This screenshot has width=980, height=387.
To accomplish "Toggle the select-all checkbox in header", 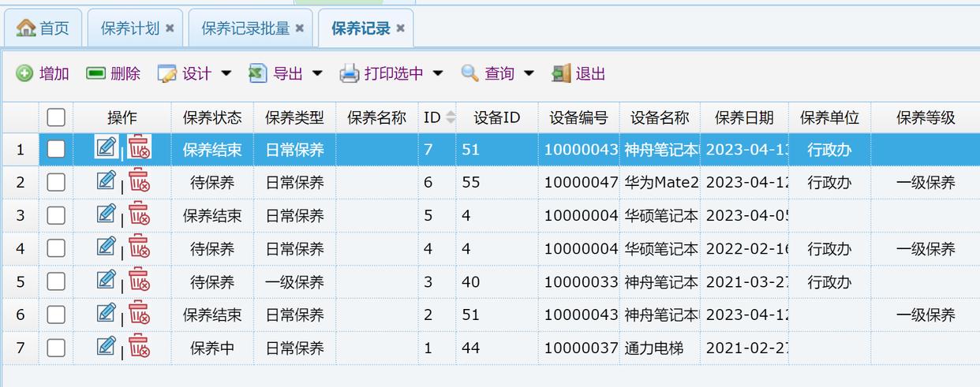I will (x=56, y=117).
